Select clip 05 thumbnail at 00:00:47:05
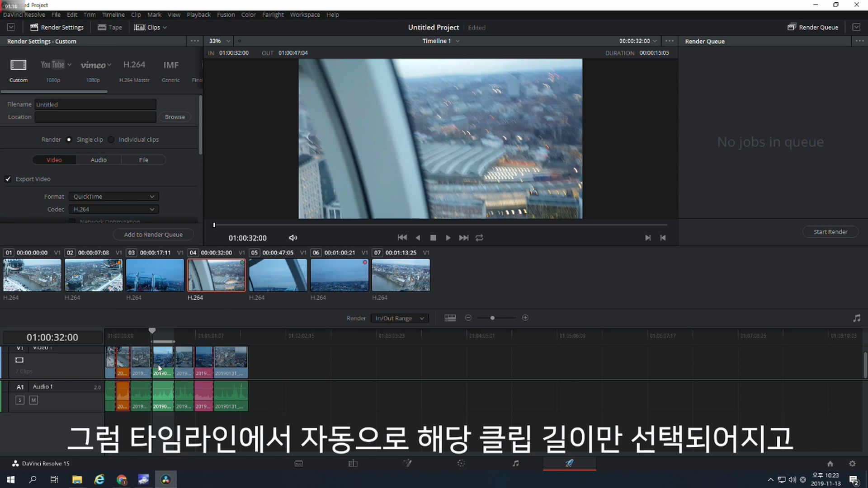 pos(278,275)
